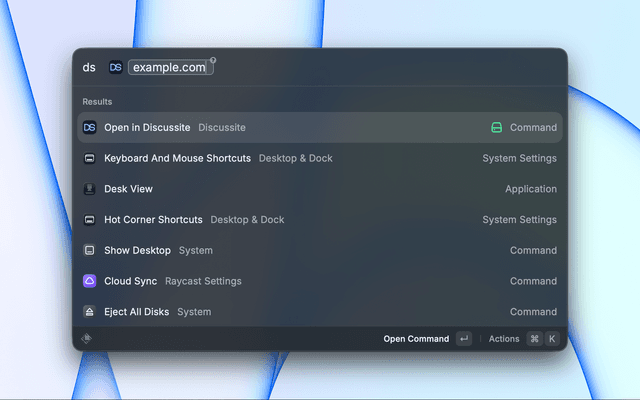Viewport: 640px width, 400px height.
Task: Click the Show Desktop row icon
Action: [89, 250]
